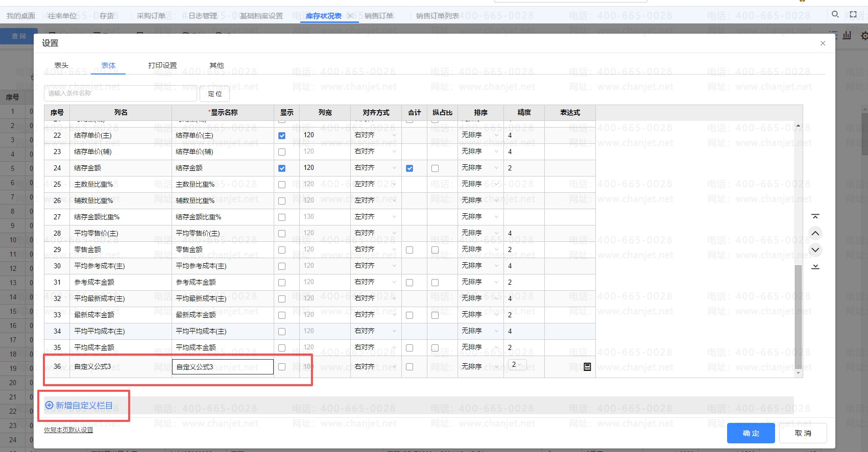This screenshot has height=452, width=868.
Task: Open the 销售订单列表 tab
Action: click(x=437, y=16)
